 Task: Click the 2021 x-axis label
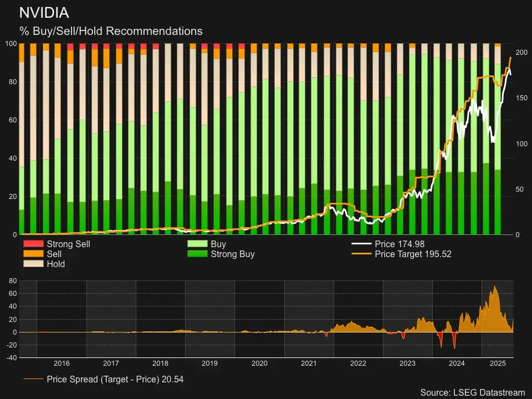309,364
